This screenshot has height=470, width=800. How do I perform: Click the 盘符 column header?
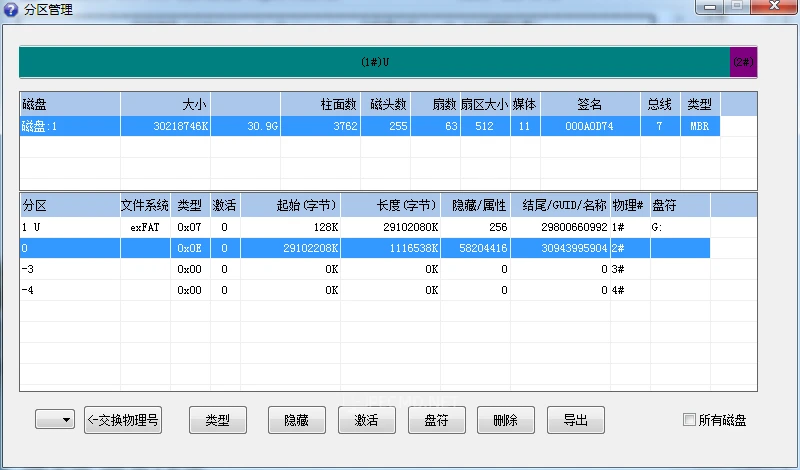[x=680, y=205]
